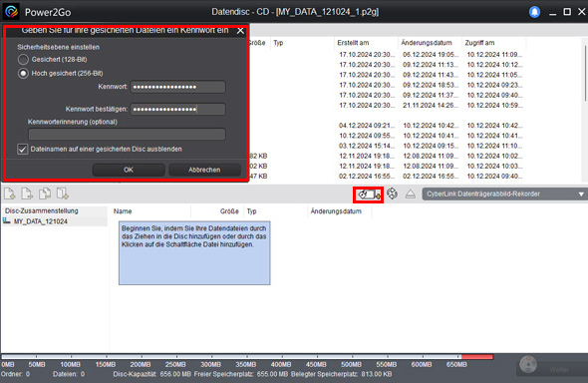Screen dimensions: 588x383
Task: Click the blue drag-files hint box
Action: click(194, 253)
